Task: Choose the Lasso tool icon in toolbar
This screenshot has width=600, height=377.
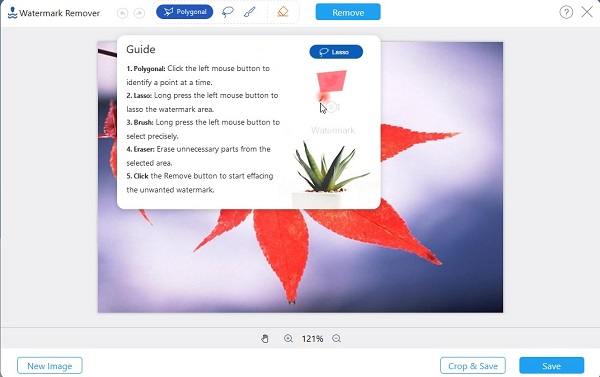Action: coord(228,12)
